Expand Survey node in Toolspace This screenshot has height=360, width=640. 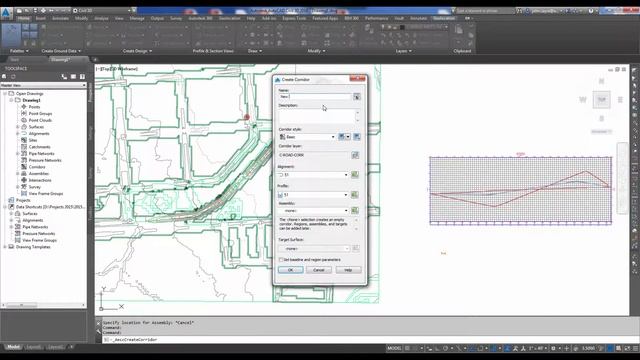pyautogui.click(x=18, y=187)
